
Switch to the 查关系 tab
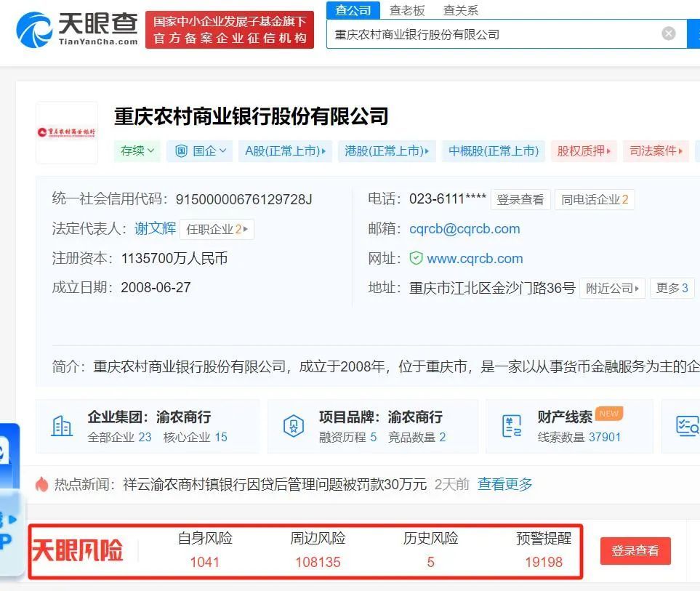pyautogui.click(x=460, y=10)
